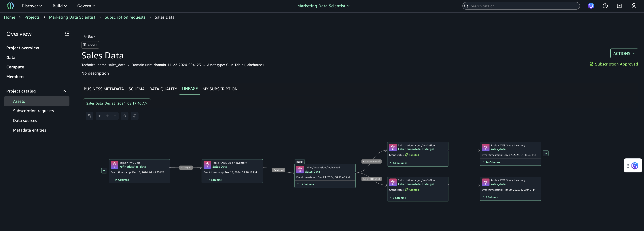Zoom out on the lineage graph
The width and height of the screenshot is (644, 231).
[115, 116]
